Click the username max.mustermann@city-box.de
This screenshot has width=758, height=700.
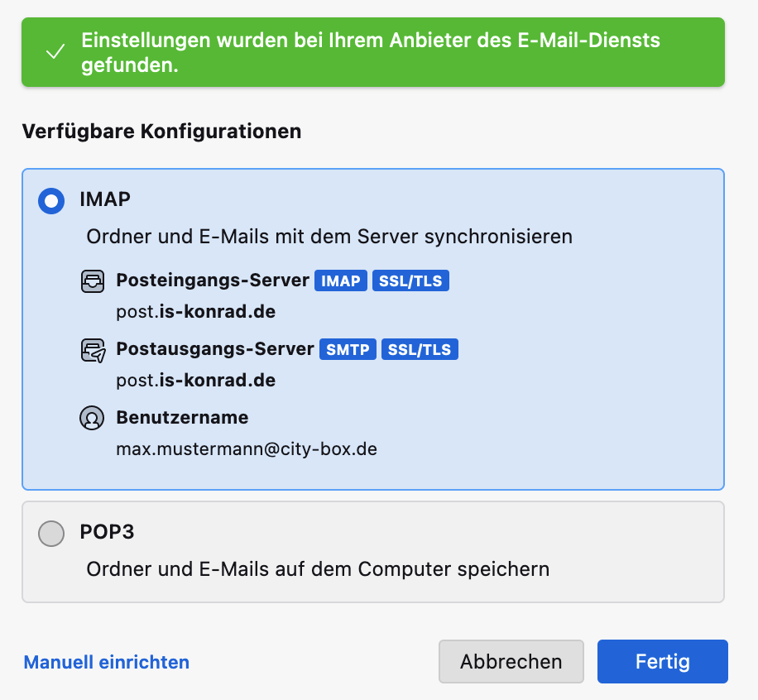[x=247, y=449]
